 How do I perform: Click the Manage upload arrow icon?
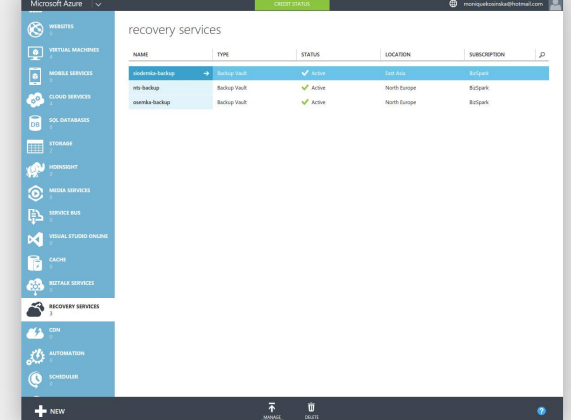coord(272,407)
